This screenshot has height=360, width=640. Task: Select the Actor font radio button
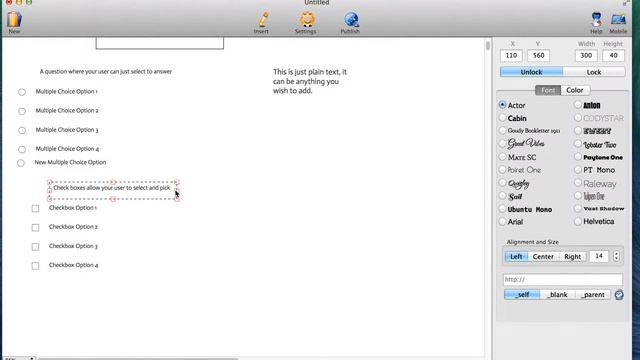click(x=502, y=105)
